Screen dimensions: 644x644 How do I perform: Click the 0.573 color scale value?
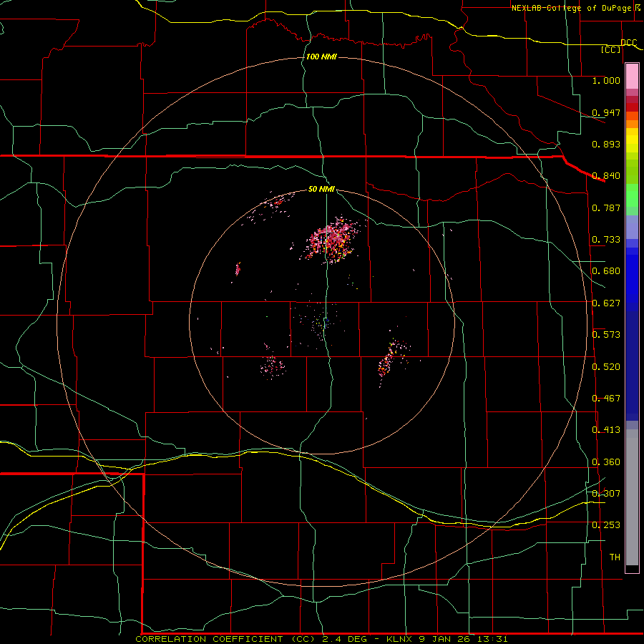(x=606, y=335)
